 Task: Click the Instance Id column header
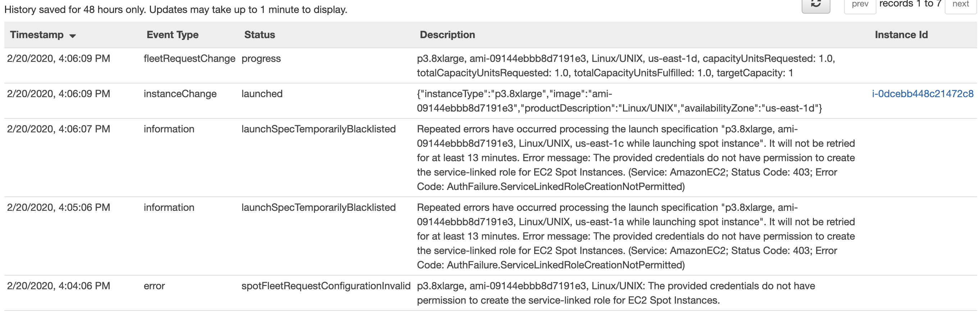click(901, 35)
